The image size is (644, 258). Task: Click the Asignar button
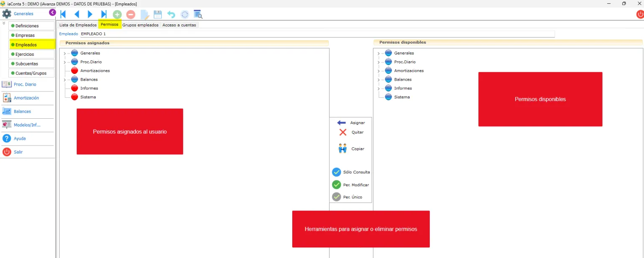[x=351, y=122]
